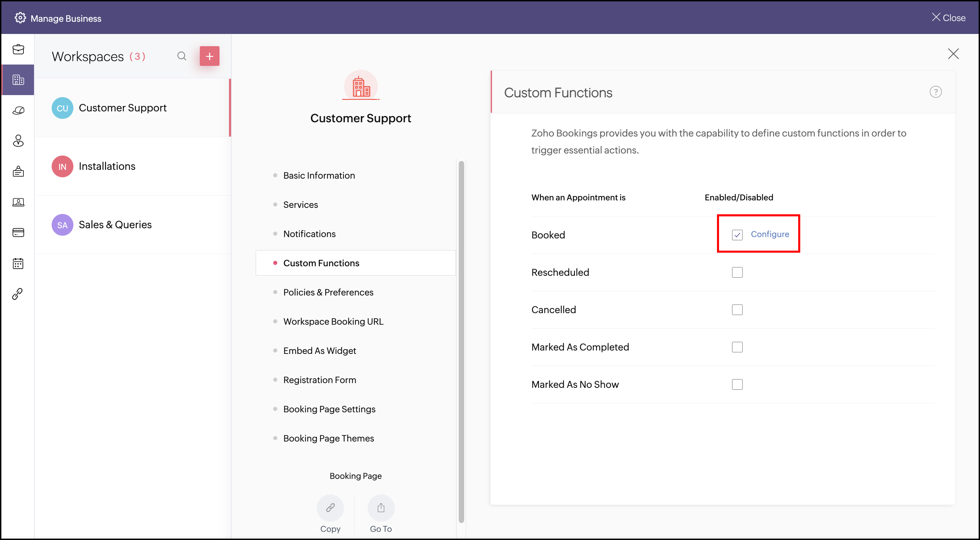Click the Close button in the top bar
This screenshot has width=980, height=540.
click(x=948, y=18)
